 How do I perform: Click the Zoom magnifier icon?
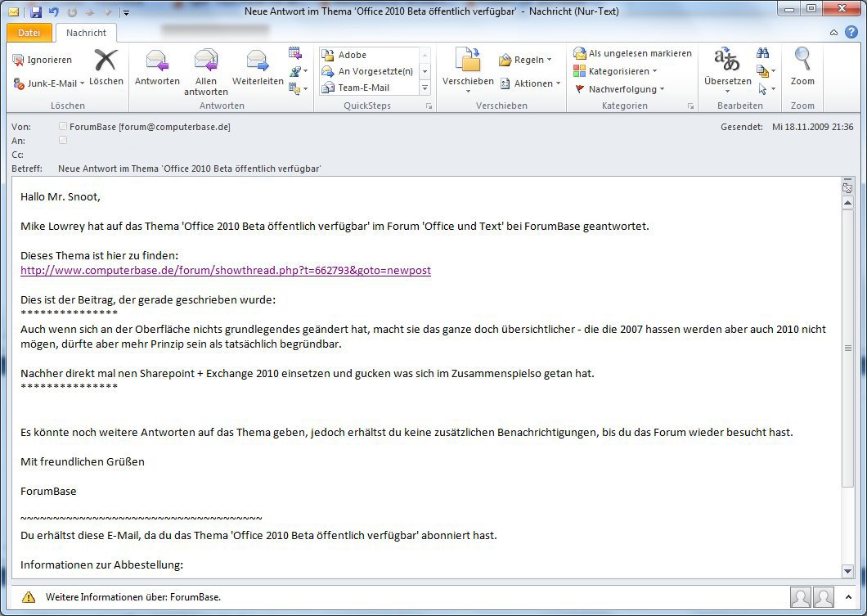pos(802,59)
